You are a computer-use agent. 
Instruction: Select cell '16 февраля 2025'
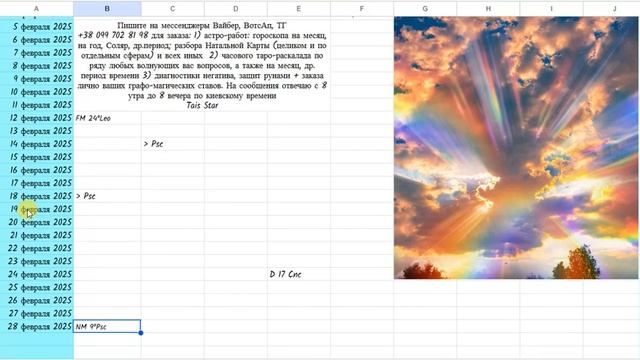coord(37,170)
